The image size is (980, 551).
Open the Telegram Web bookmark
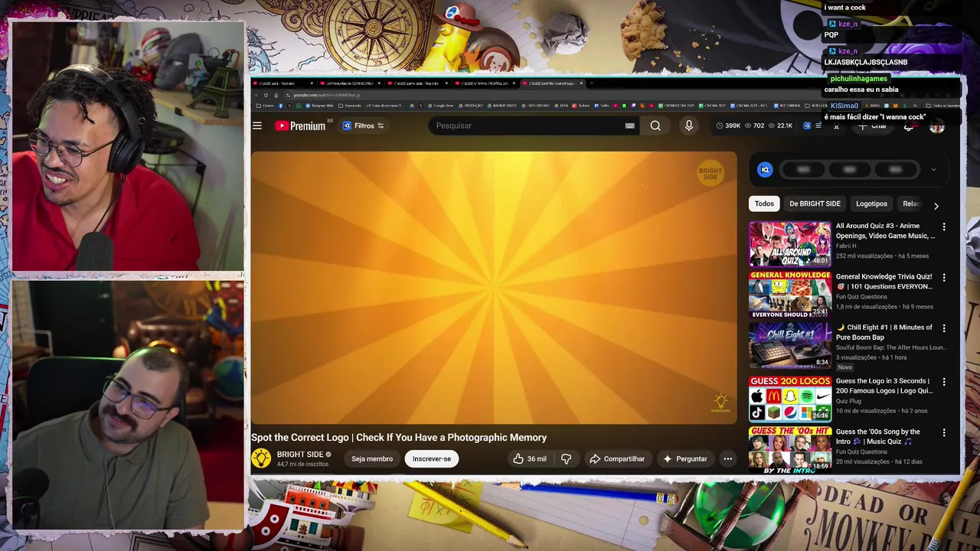point(318,106)
